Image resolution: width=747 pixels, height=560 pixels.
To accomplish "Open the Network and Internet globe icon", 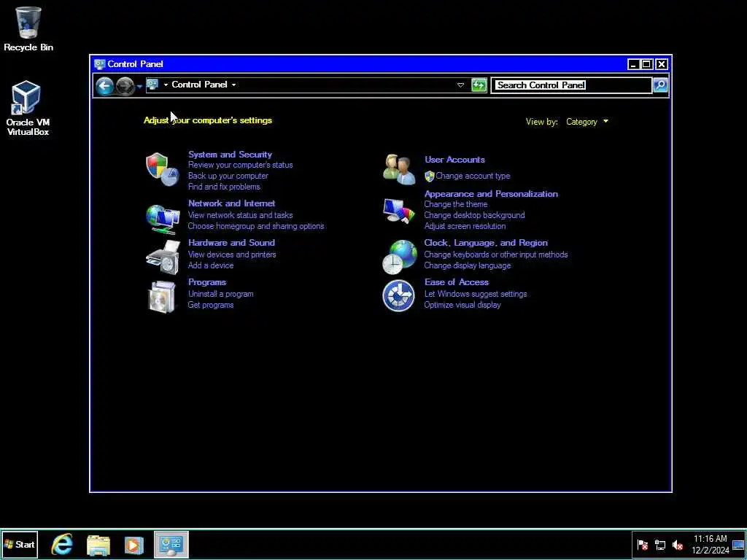I will point(163,219).
